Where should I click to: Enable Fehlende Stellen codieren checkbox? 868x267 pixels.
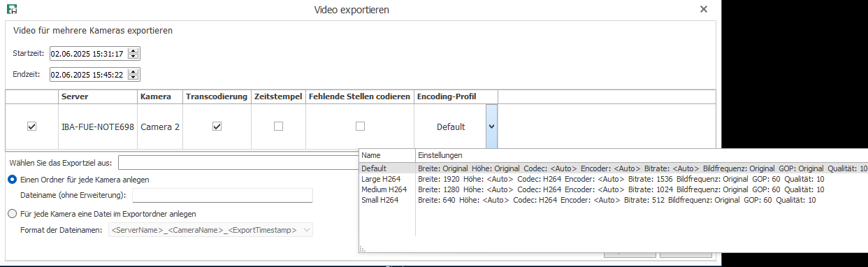360,127
